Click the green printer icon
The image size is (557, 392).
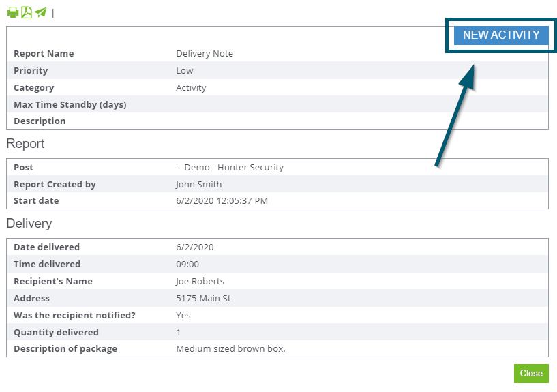(13, 12)
